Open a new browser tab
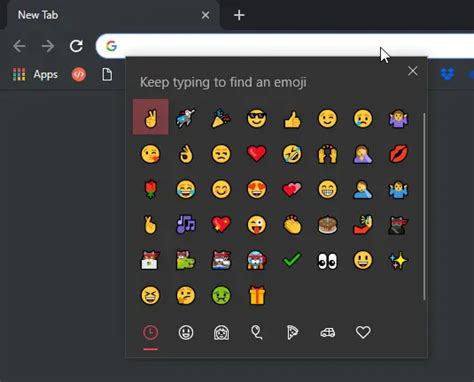This screenshot has height=382, width=474. 239,15
